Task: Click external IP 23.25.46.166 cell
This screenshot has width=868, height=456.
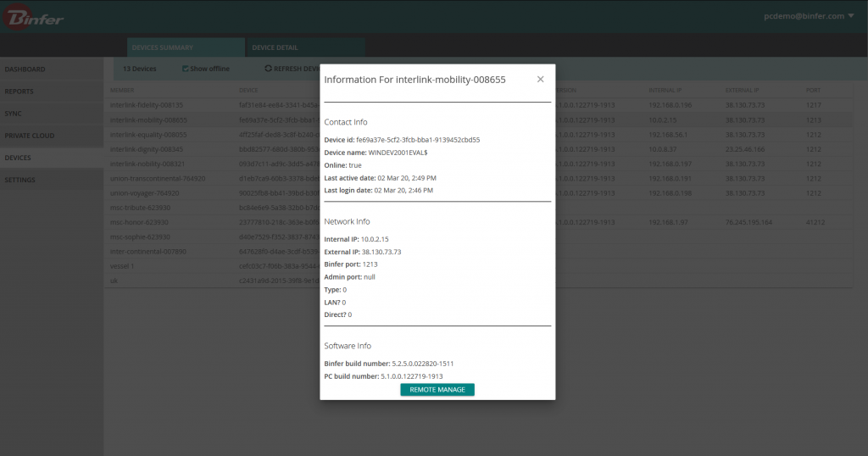Action: (745, 149)
